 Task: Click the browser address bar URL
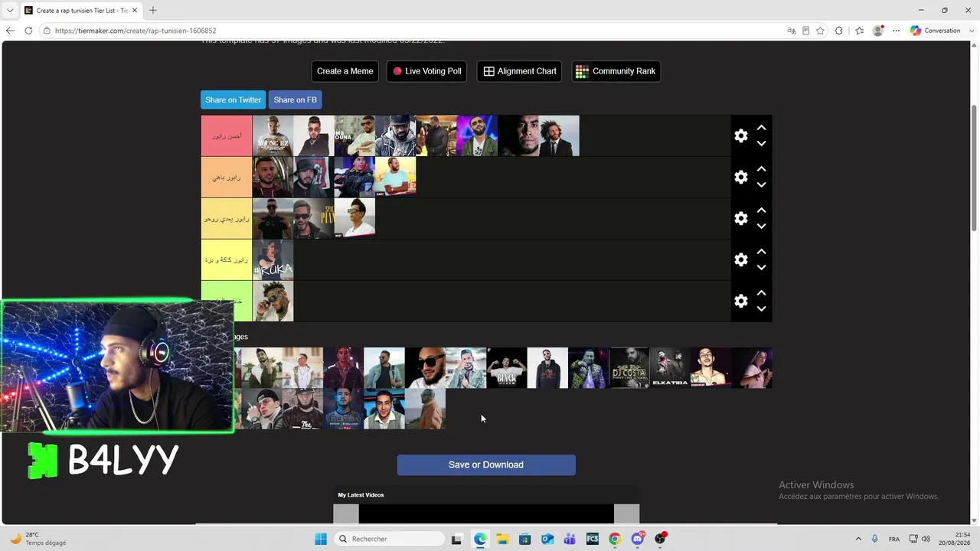tap(136, 31)
